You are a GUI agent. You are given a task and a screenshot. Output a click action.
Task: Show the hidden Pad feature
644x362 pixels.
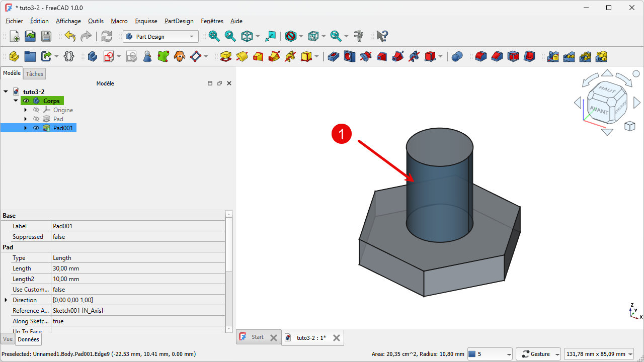click(36, 119)
